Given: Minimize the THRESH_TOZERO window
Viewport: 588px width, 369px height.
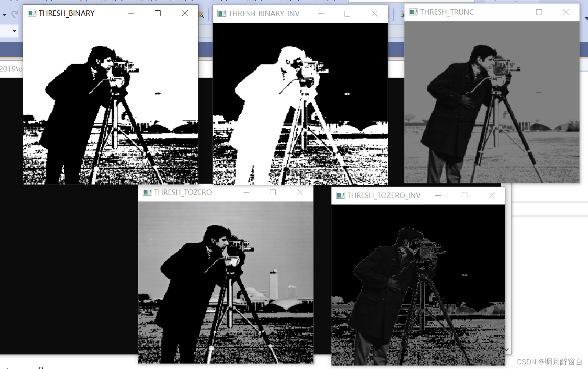Looking at the screenshot, I should [246, 192].
